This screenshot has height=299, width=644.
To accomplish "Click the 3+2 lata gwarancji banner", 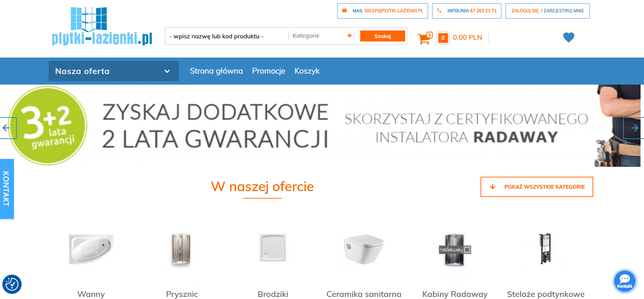I will click(48, 126).
